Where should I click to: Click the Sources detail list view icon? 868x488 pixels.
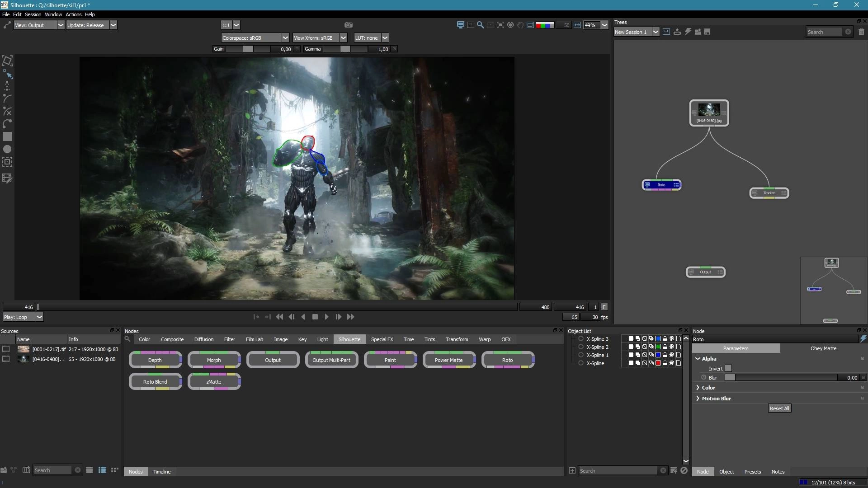tap(102, 470)
